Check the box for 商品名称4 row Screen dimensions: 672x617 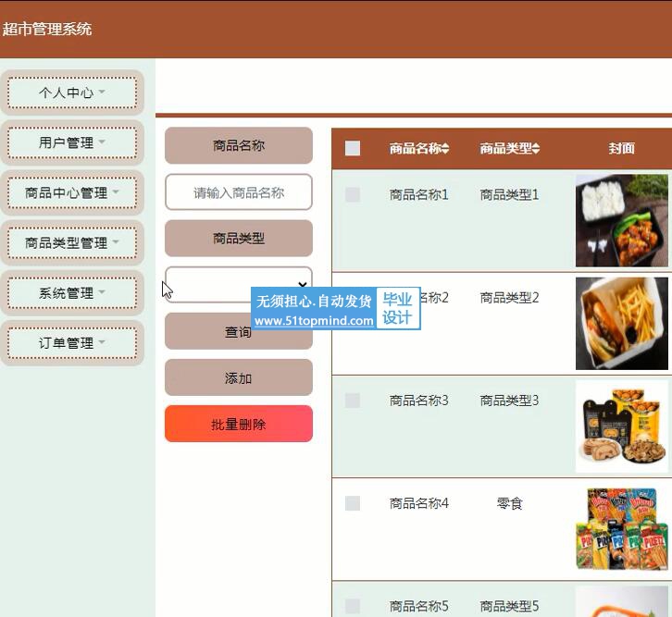pyautogui.click(x=353, y=503)
